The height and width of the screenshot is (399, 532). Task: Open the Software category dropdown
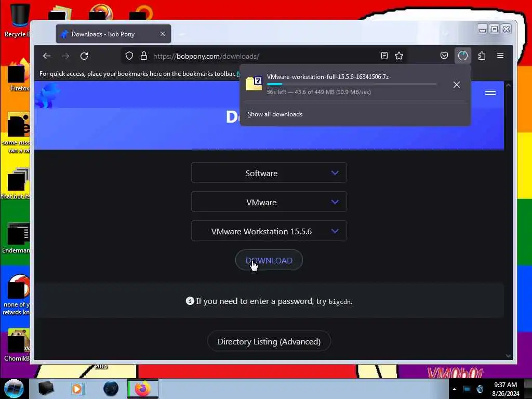pos(269,173)
